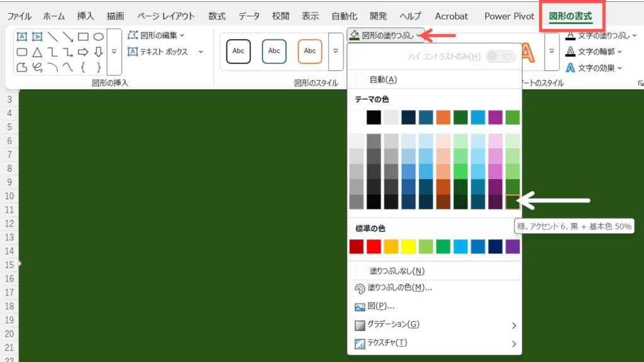This screenshot has width=644, height=362.
Task: Select the left brace shape
Action: (x=83, y=67)
